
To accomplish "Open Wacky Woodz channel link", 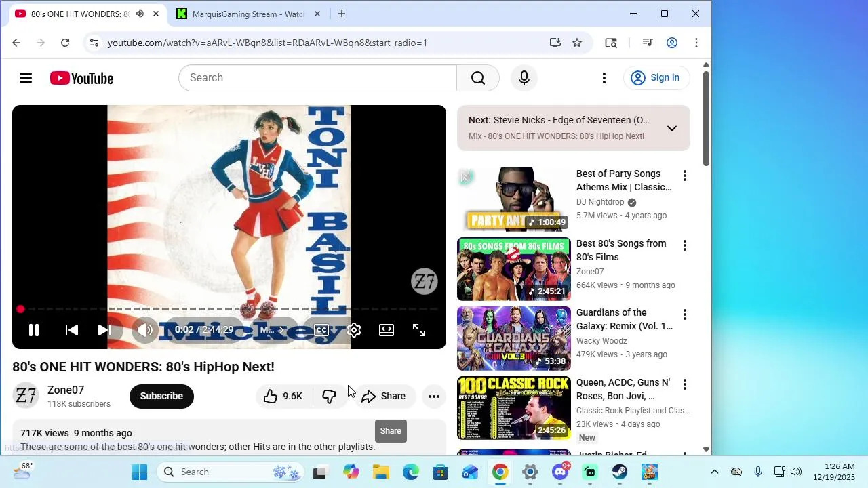I will 601,341.
